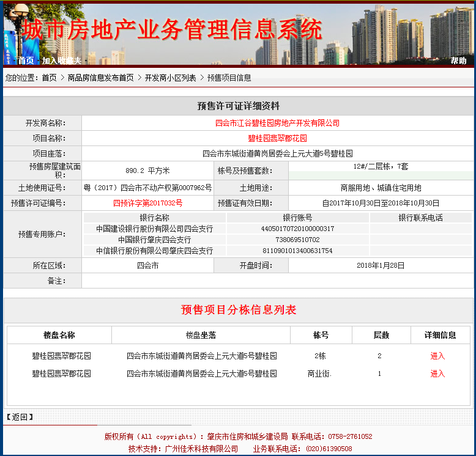Click the 层数 column header
Image resolution: width=476 pixels, height=456 pixels.
coord(381,335)
